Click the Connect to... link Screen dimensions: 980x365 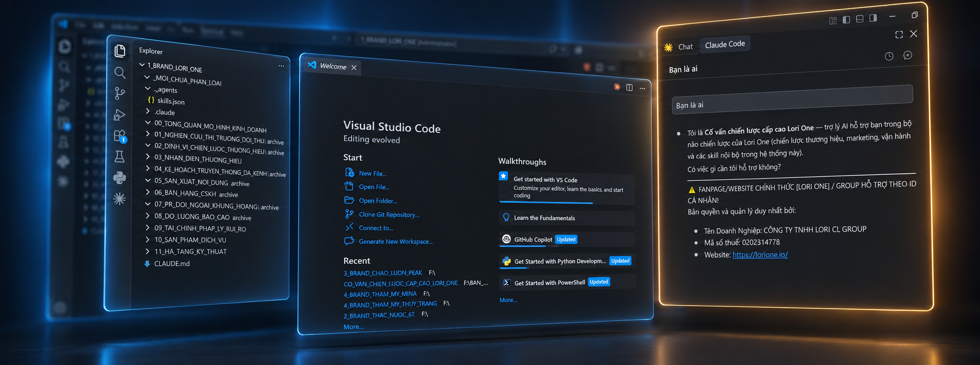coord(376,228)
